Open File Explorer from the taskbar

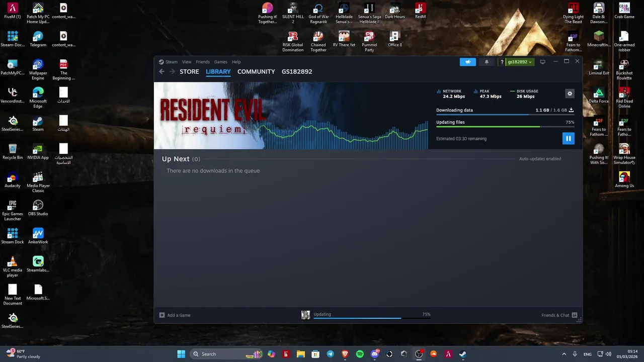[x=300, y=354]
